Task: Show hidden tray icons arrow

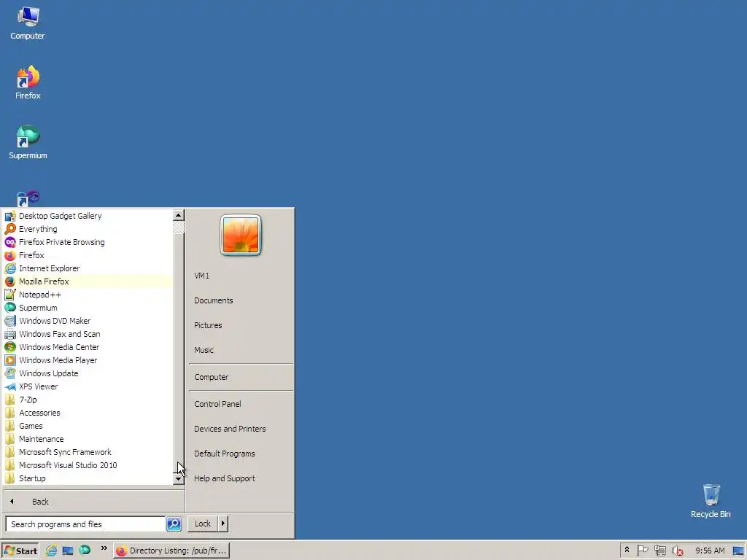Action: [627, 550]
